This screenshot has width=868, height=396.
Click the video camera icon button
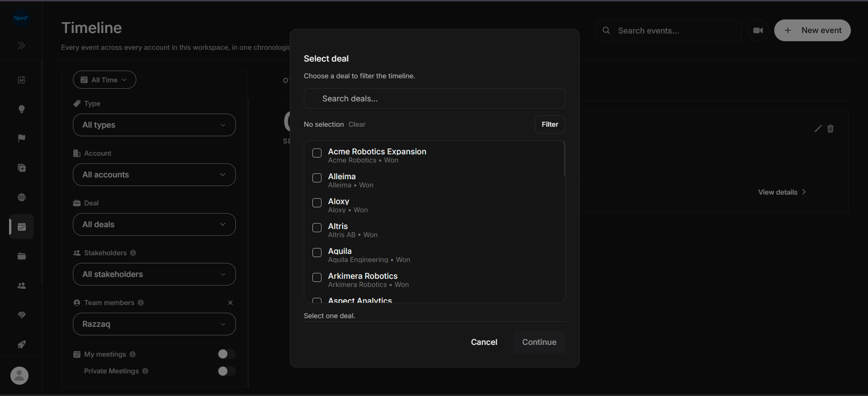point(758,30)
